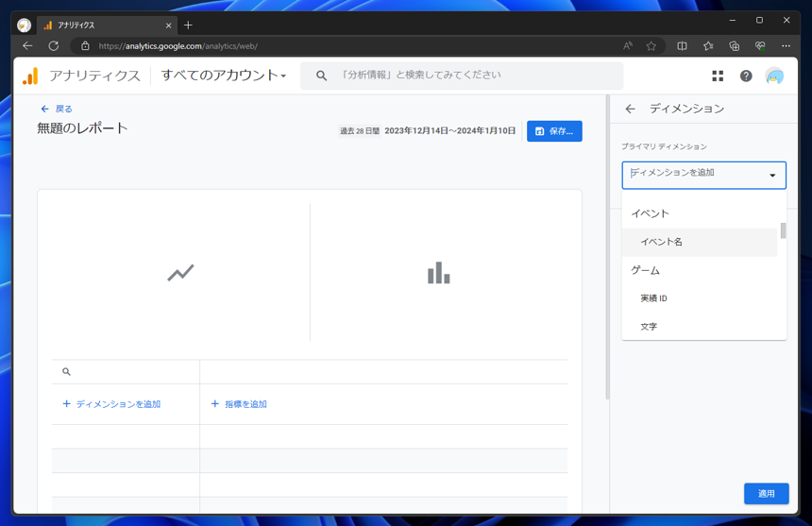The image size is (812, 526).
Task: Click the magnifier icon in the analytics search bar
Action: (x=321, y=76)
